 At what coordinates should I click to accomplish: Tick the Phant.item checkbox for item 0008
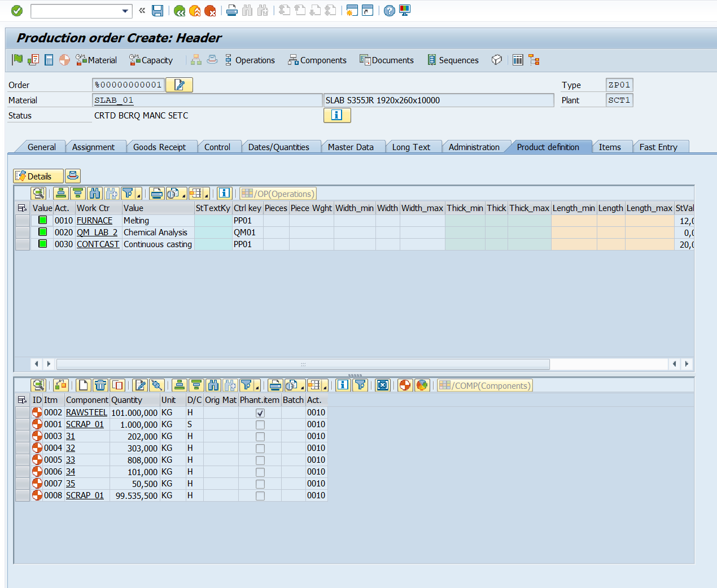[x=260, y=496]
